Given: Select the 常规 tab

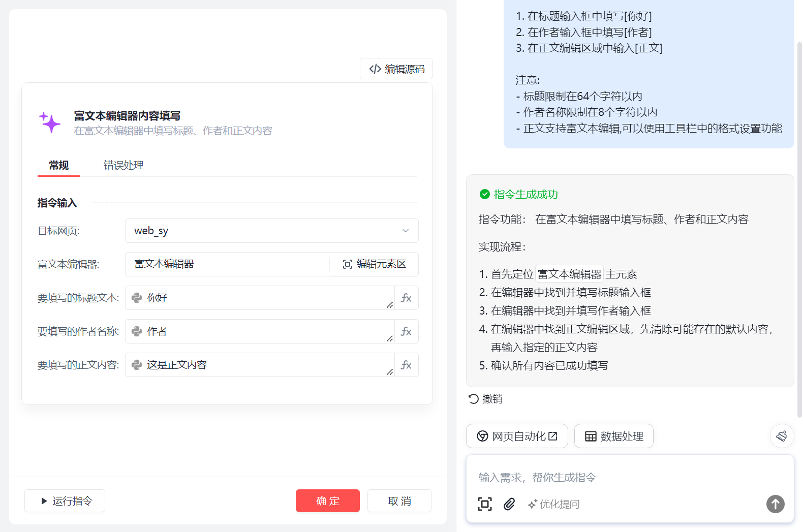Looking at the screenshot, I should [x=59, y=165].
